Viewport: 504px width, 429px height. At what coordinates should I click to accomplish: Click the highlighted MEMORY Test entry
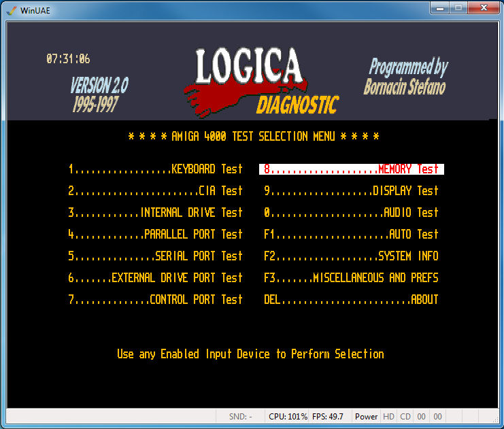click(x=351, y=169)
